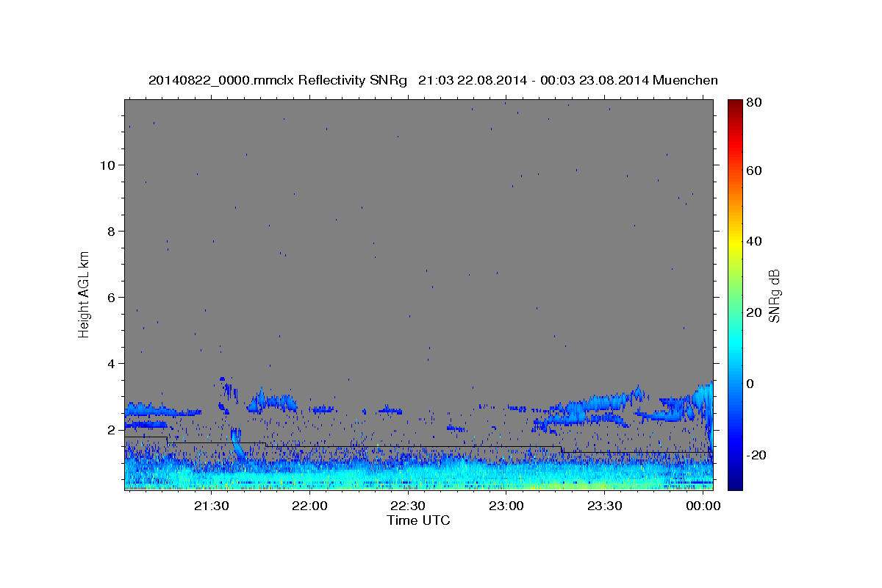Click the 21:30 time tick label
Screen dimensions: 882x588
tap(212, 506)
